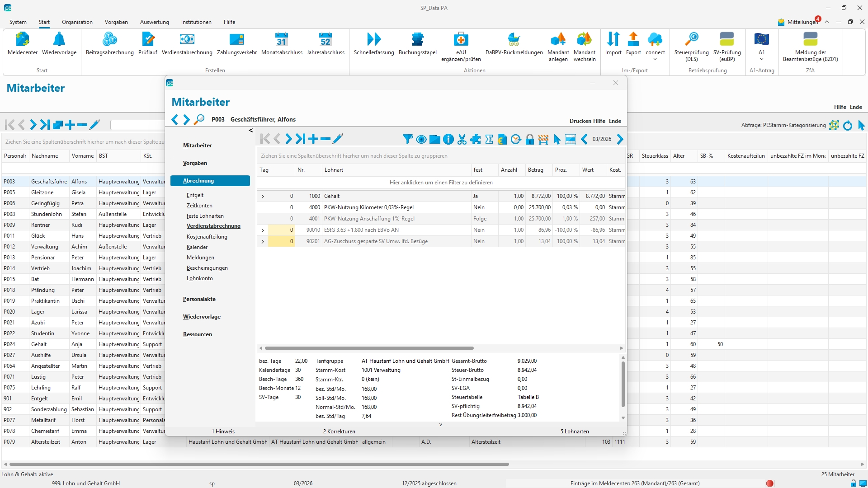Viewport: 868px width, 488px height.
Task: Expand the AG-Zuschuss 90201 row
Action: tap(263, 242)
